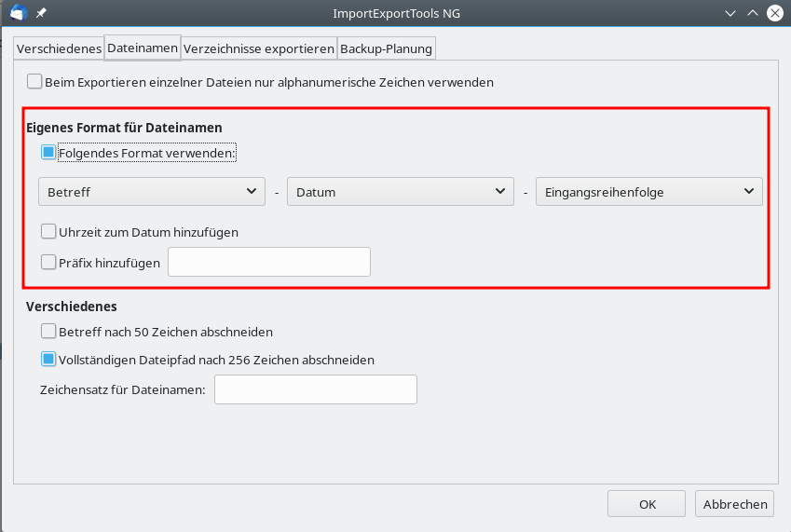Enable alphanumeric characters only checkbox
791x532 pixels.
click(35, 82)
